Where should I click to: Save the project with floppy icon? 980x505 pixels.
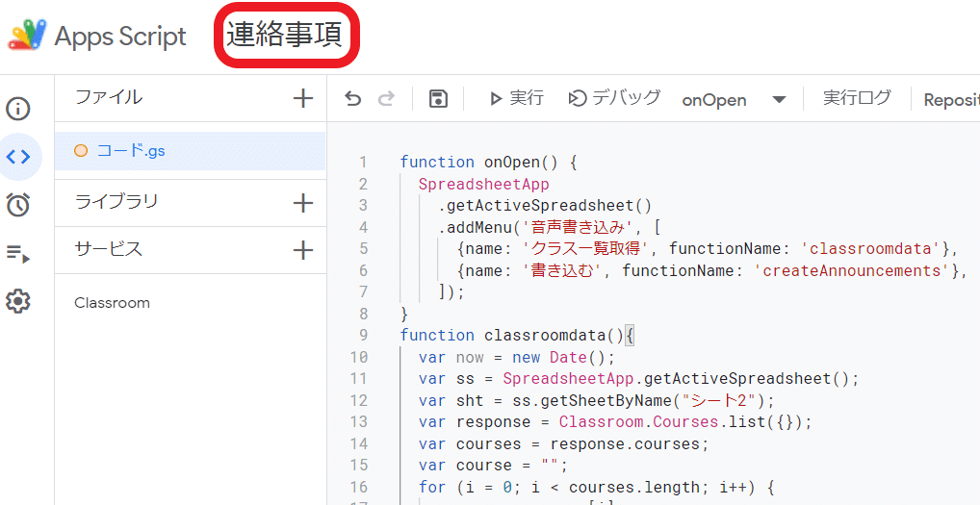click(x=438, y=99)
